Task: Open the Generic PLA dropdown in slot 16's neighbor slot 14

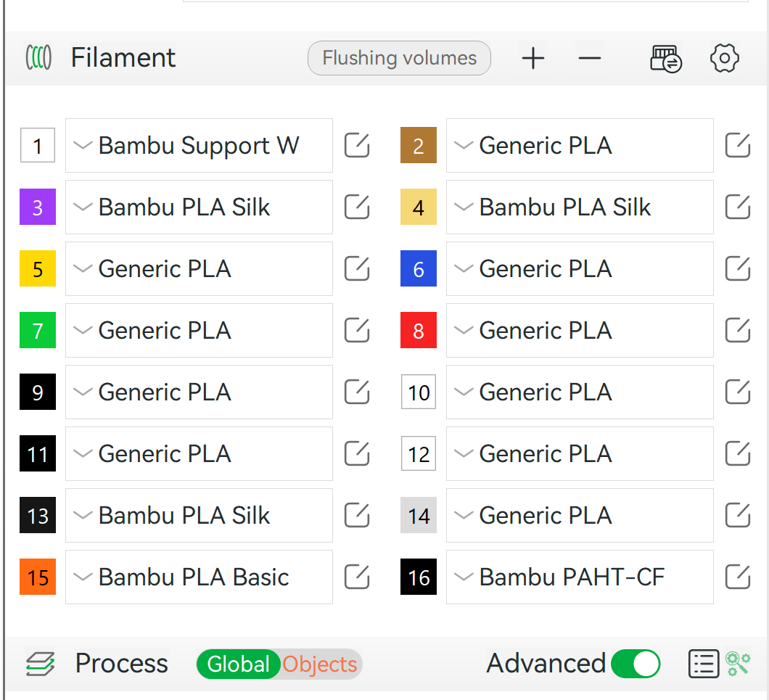Action: coord(462,515)
